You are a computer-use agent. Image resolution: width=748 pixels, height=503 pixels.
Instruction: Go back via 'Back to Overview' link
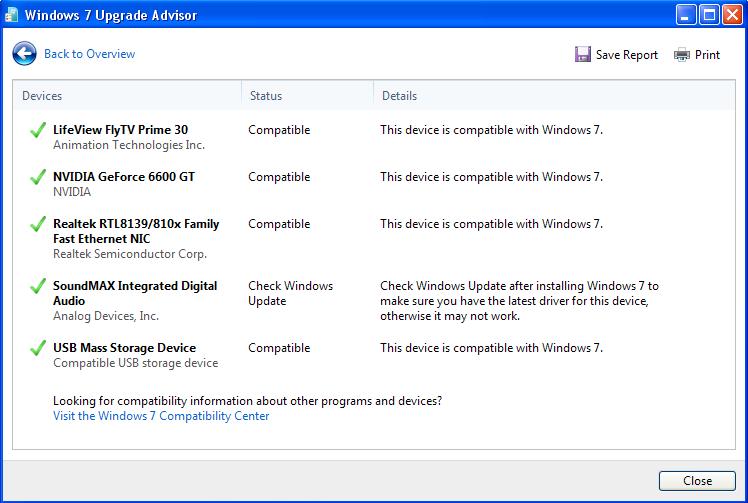coord(90,54)
